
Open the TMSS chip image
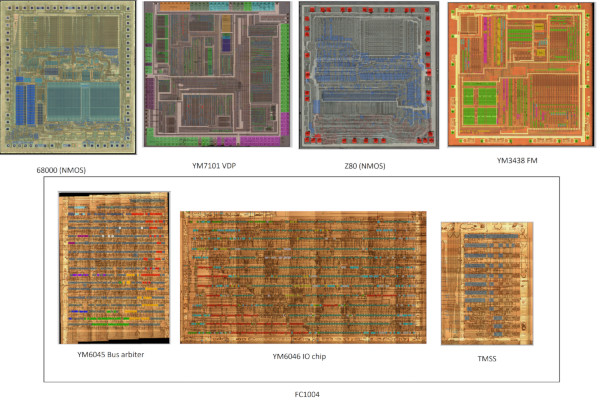click(487, 283)
